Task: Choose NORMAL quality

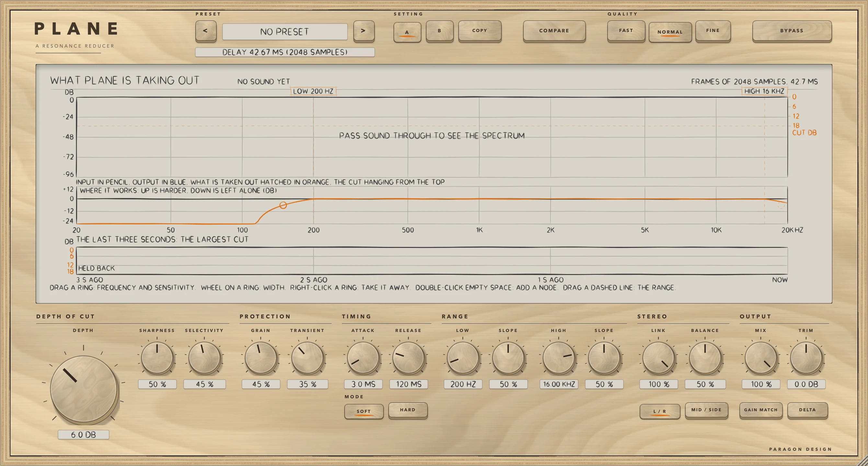Action: click(x=670, y=32)
